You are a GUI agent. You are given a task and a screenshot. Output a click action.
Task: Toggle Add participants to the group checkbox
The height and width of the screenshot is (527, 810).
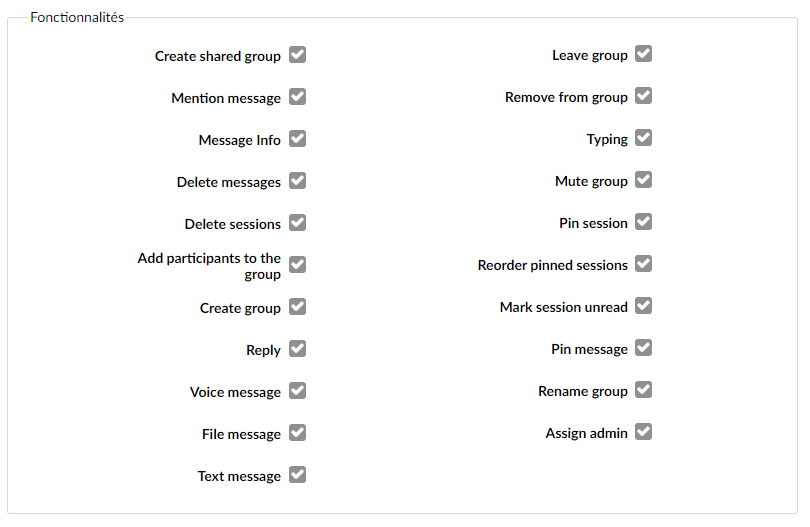point(298,265)
